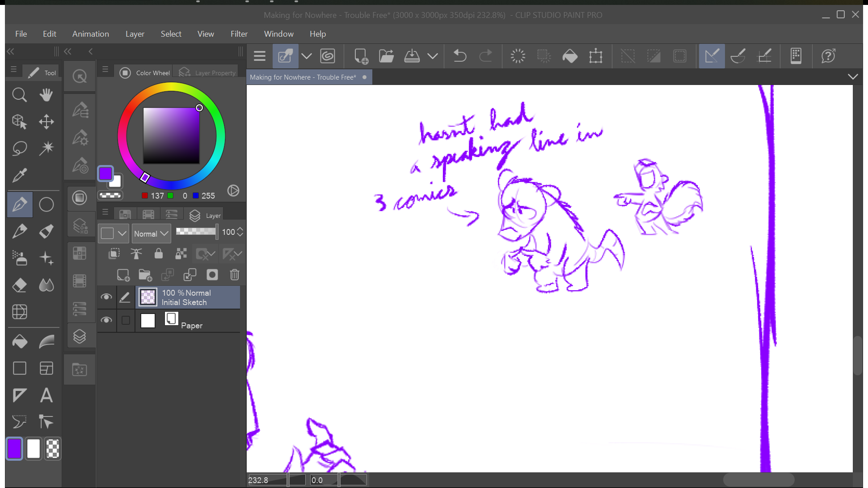868x488 pixels.
Task: Toggle the Lock layer icon
Action: point(159,254)
